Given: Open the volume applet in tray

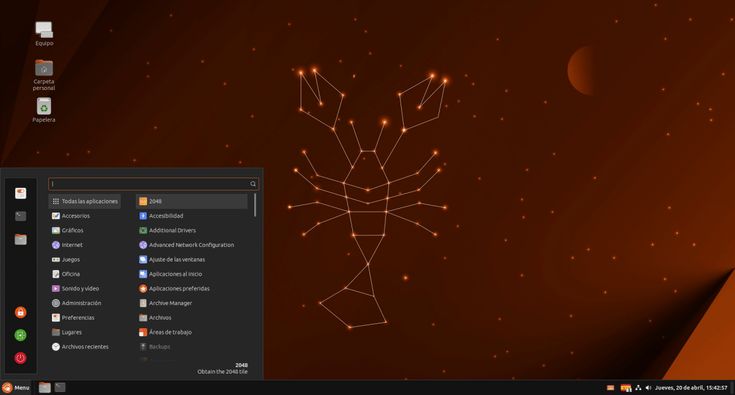Looking at the screenshot, I should pos(648,388).
